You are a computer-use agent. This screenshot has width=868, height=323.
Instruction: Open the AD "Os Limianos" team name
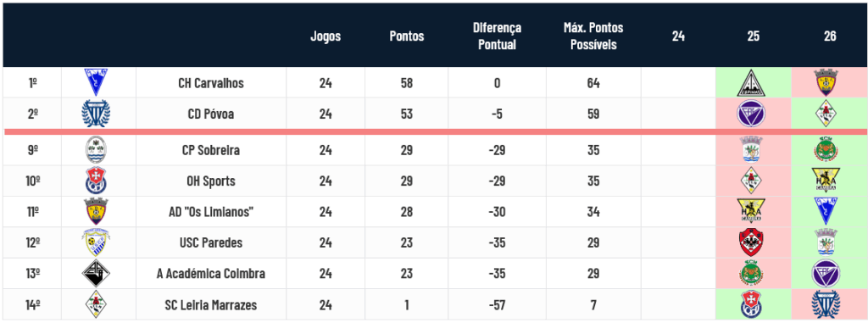point(211,212)
